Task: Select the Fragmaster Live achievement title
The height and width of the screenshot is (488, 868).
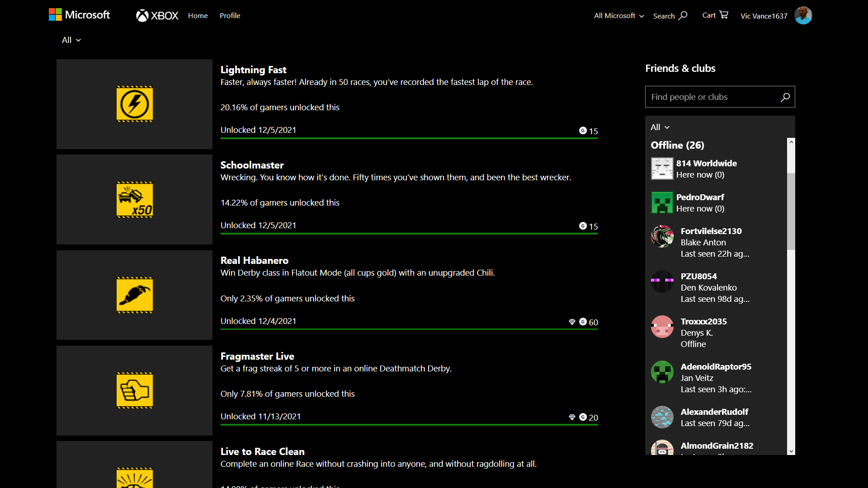Action: click(x=257, y=356)
